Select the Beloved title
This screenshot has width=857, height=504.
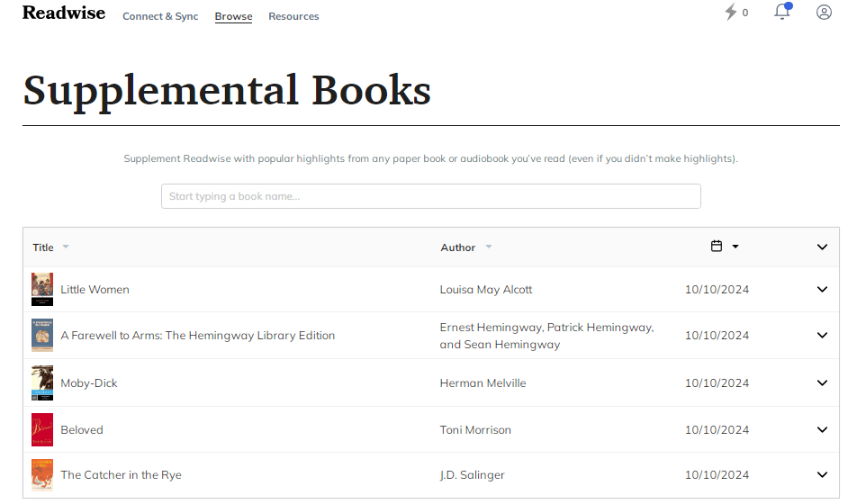[82, 429]
